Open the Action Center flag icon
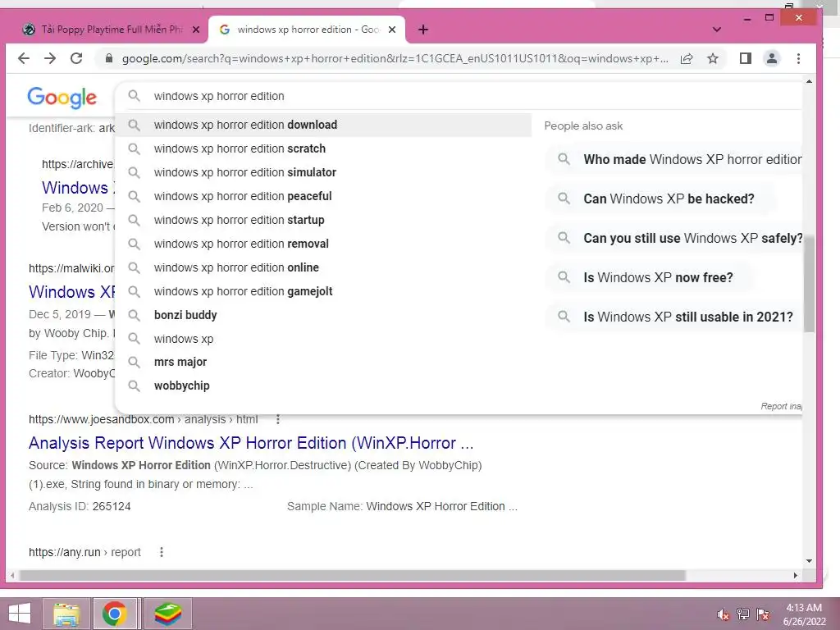Screen dimensions: 840x630 tap(763, 614)
